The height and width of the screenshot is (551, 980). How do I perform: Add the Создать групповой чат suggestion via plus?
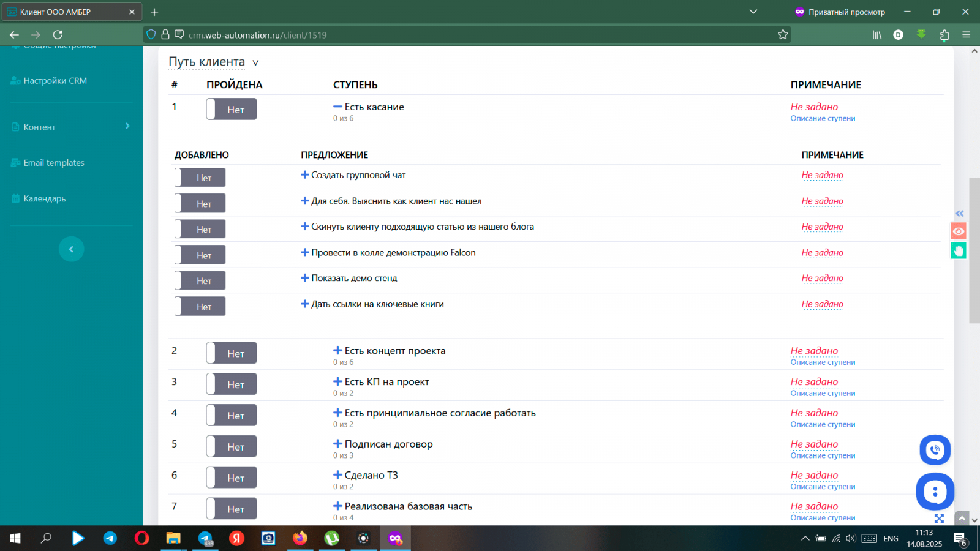pyautogui.click(x=305, y=175)
